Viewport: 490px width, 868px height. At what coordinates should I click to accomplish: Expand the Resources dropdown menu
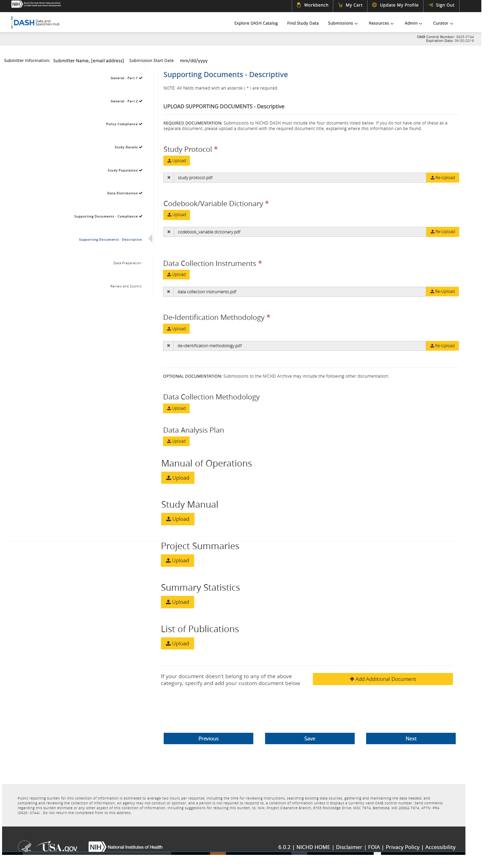pos(381,23)
